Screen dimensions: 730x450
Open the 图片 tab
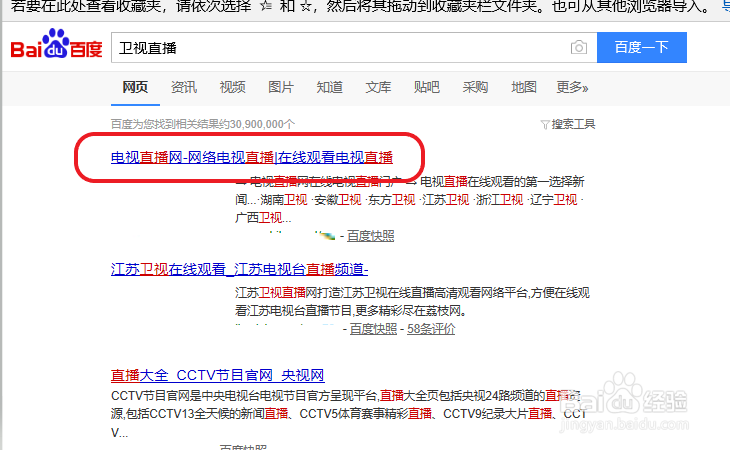tap(281, 87)
